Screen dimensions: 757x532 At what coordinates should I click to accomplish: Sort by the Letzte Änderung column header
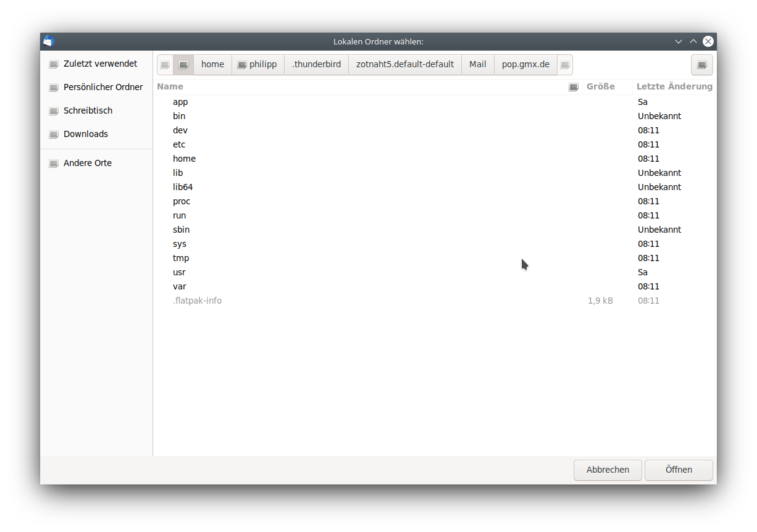click(x=674, y=86)
